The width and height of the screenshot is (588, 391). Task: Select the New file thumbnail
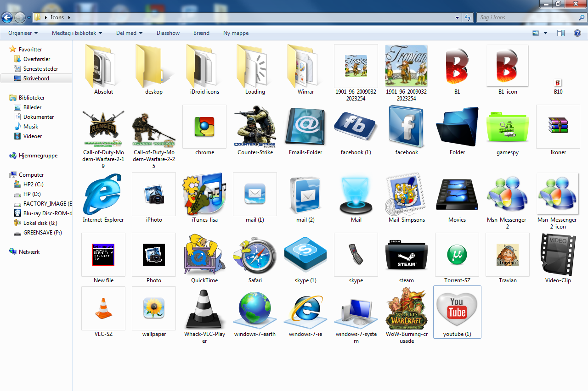coord(103,255)
